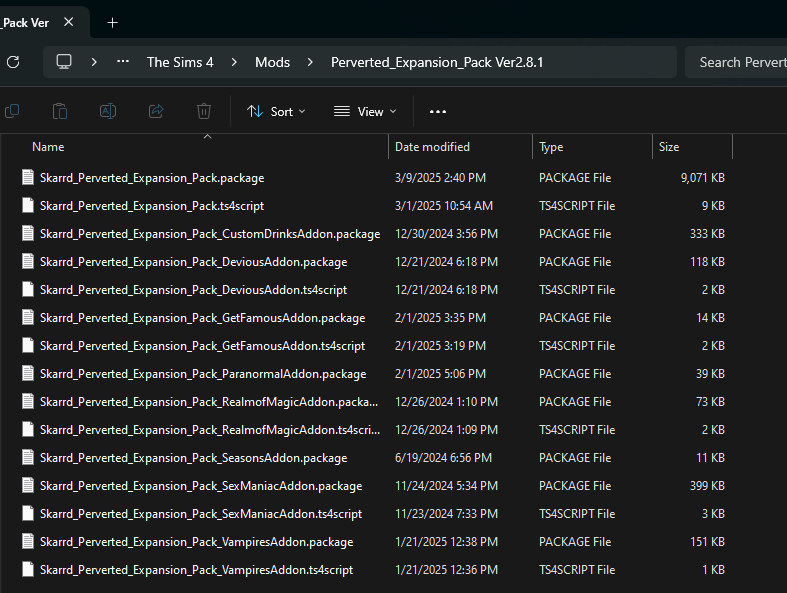The height and width of the screenshot is (593, 787).
Task: Close the current File Explorer tab
Action: [x=69, y=22]
